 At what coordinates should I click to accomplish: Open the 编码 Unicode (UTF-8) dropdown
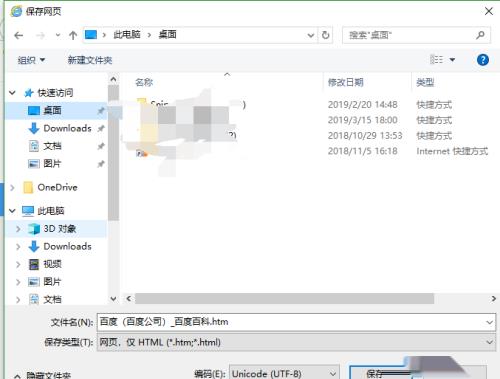point(284,373)
